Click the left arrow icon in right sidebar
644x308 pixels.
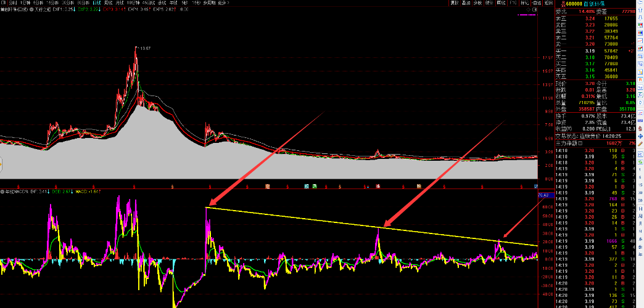pos(640,2)
